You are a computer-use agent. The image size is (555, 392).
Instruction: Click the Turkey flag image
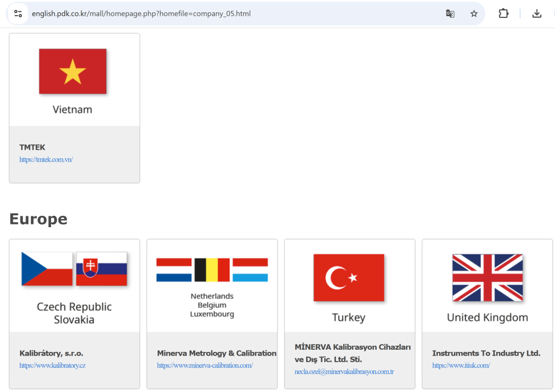pos(349,278)
